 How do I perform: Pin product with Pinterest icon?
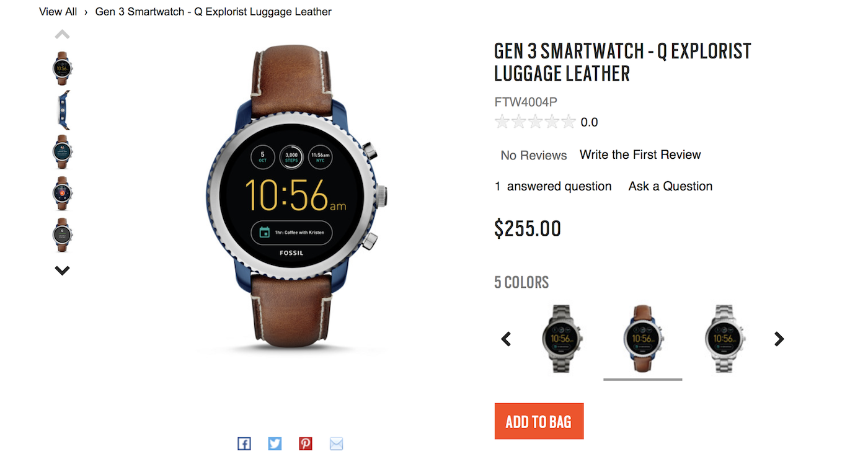tap(306, 444)
